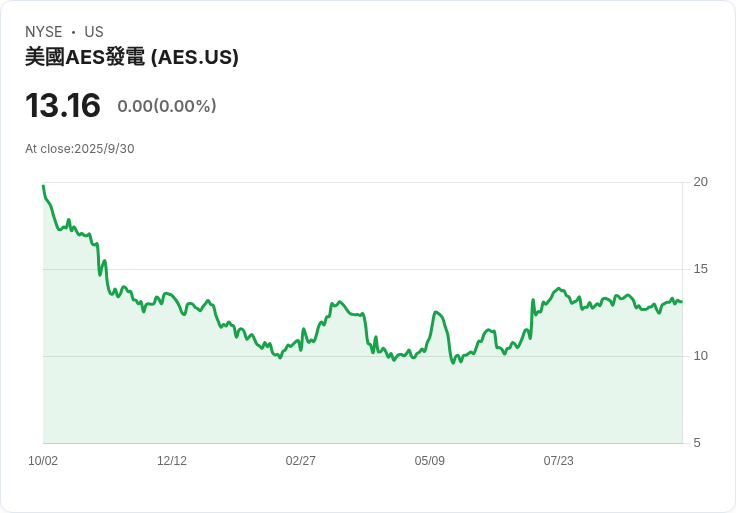This screenshot has height=513, width=736.
Task: Click the price spike just after 05/09
Action: [x=436, y=312]
